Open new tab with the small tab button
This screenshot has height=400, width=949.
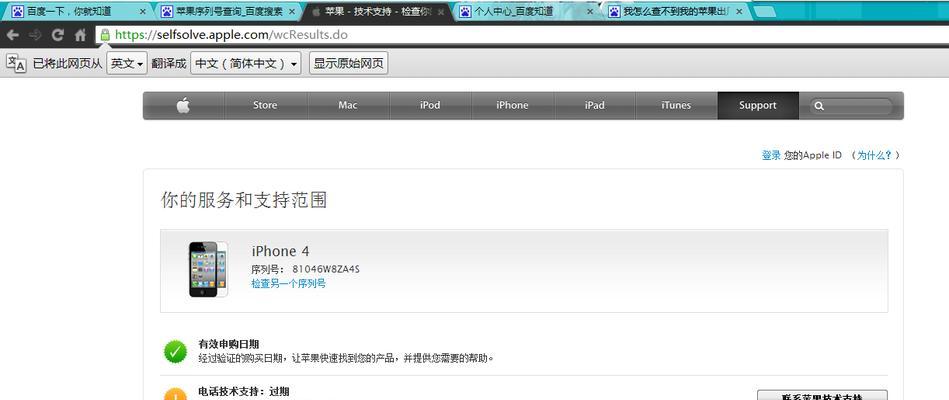pos(765,11)
